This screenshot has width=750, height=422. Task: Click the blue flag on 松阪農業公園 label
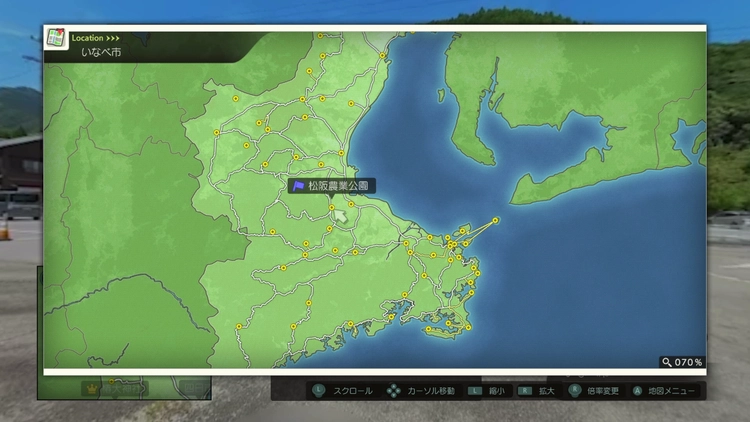[x=299, y=186]
